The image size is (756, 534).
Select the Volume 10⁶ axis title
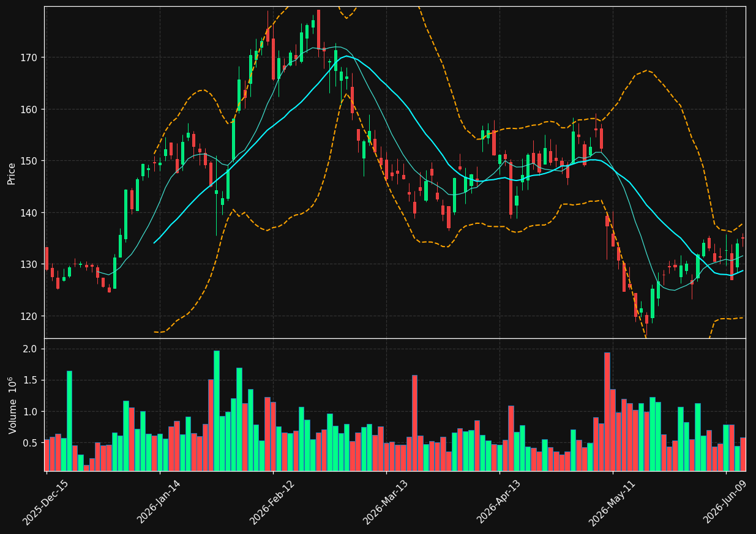tap(12, 406)
